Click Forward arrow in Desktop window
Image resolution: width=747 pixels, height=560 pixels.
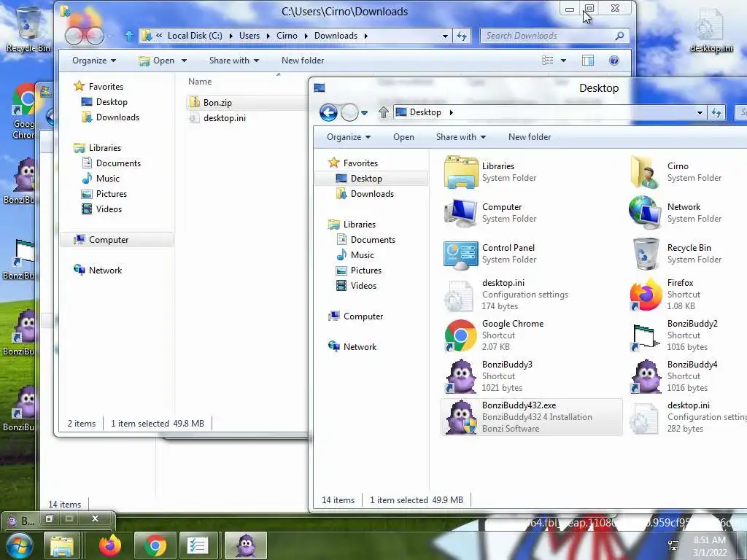pyautogui.click(x=349, y=113)
